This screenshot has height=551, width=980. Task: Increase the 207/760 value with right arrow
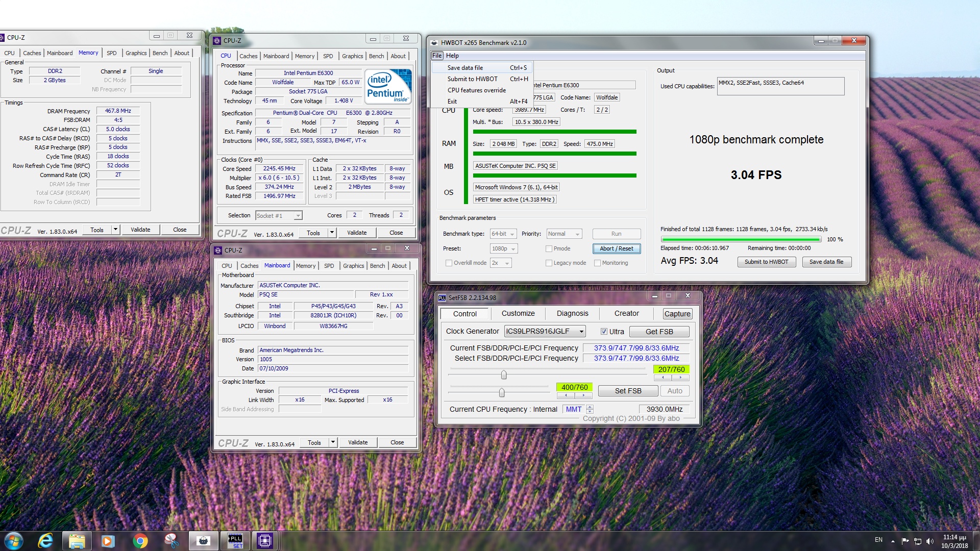tap(680, 378)
